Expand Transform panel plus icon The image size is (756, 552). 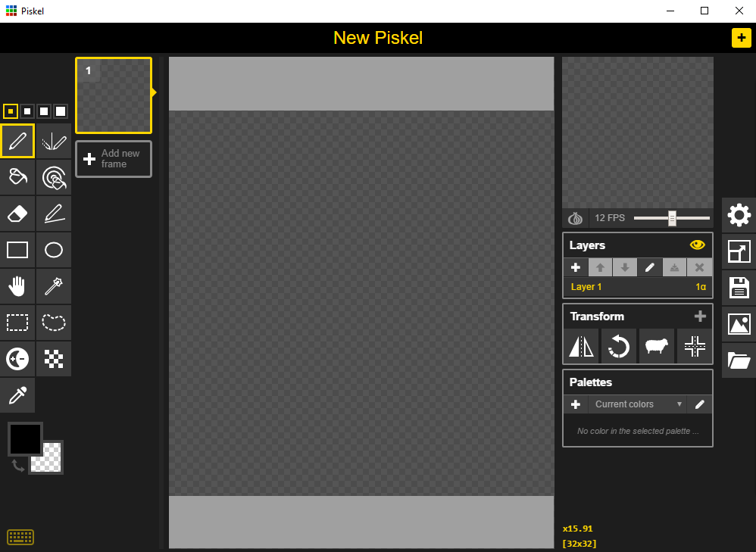pos(700,317)
